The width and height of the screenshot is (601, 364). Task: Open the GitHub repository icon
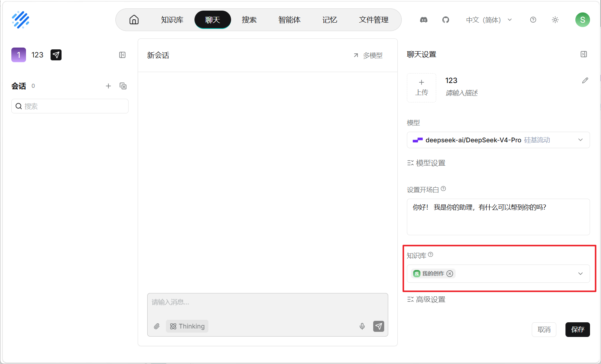(x=446, y=20)
